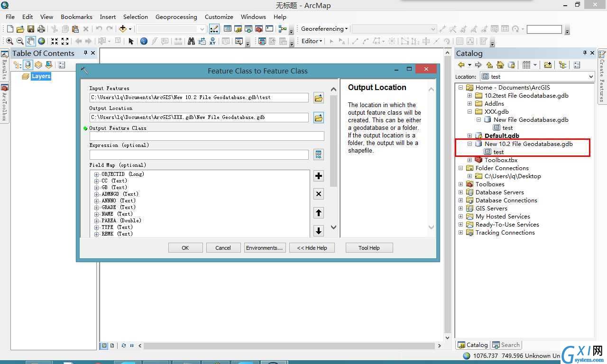Expand the NAME (Text) field node
Viewport: 607px width, 364px height.
tap(97, 214)
